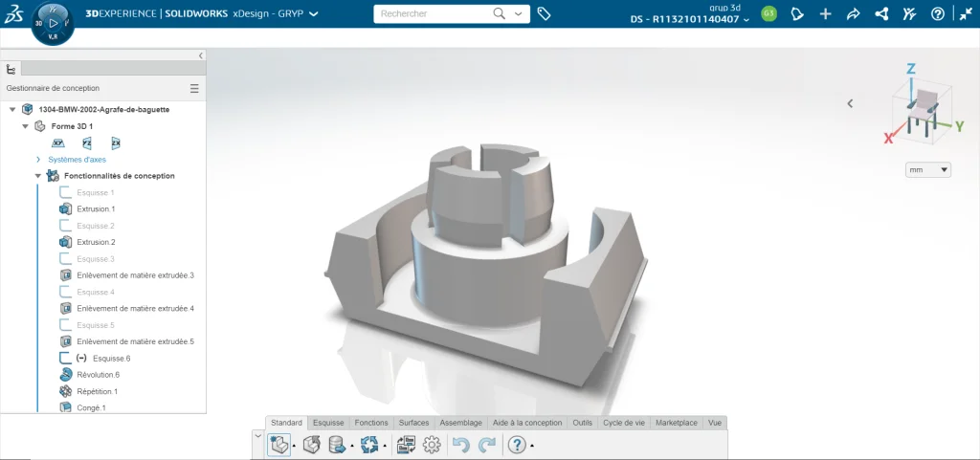
Task: Switch to the Esquisse tab
Action: (x=328, y=423)
